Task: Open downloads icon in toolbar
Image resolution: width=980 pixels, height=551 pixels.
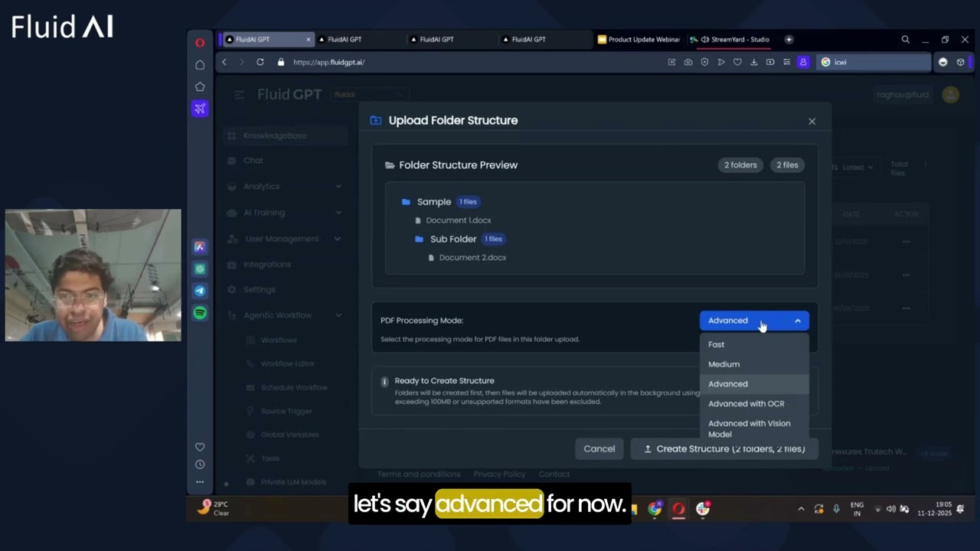Action: tap(754, 62)
